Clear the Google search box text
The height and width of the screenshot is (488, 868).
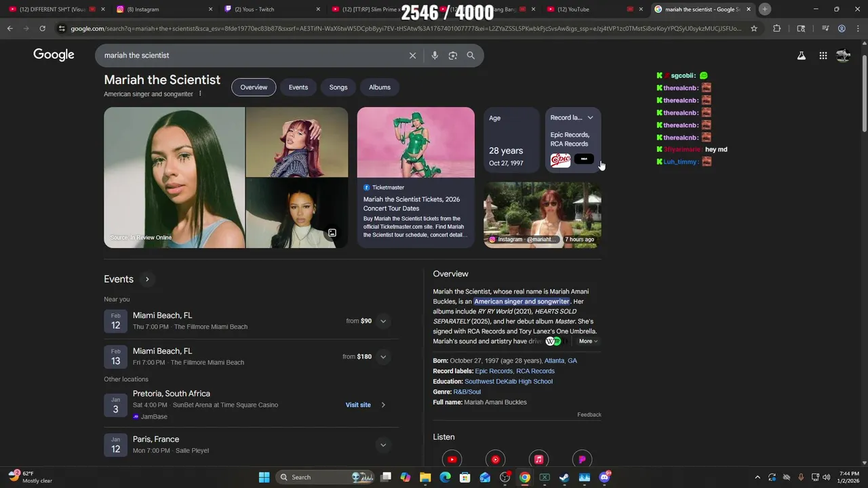pyautogui.click(x=412, y=56)
